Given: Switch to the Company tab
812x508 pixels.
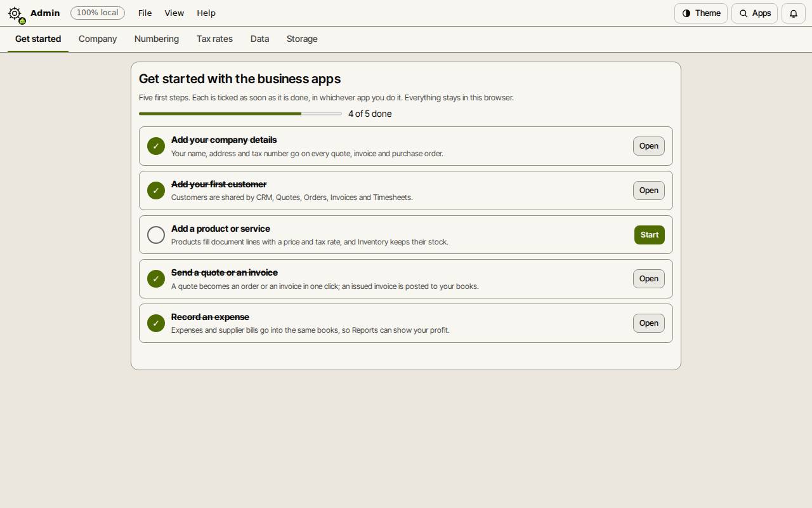Looking at the screenshot, I should pos(98,39).
